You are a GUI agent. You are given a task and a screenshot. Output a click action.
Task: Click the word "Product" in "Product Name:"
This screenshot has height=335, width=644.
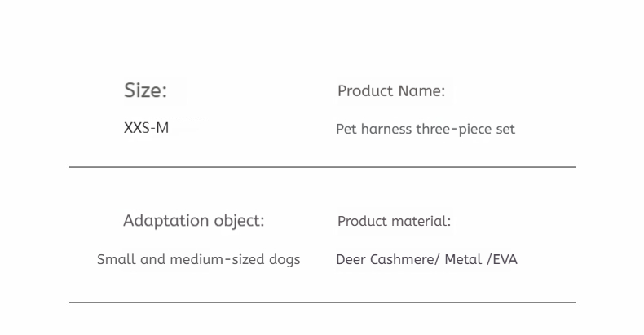366,90
